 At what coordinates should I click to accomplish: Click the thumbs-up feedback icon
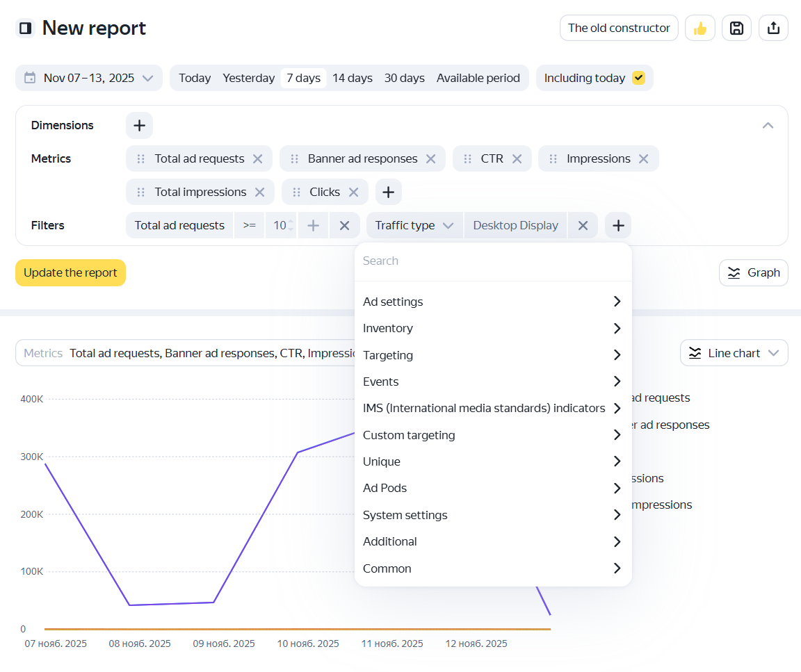click(700, 28)
